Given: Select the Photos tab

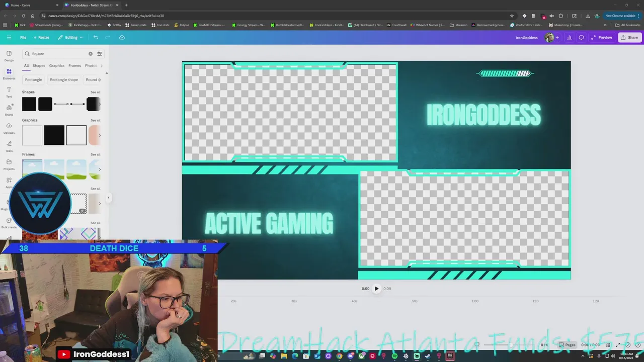Looking at the screenshot, I should tap(91, 66).
